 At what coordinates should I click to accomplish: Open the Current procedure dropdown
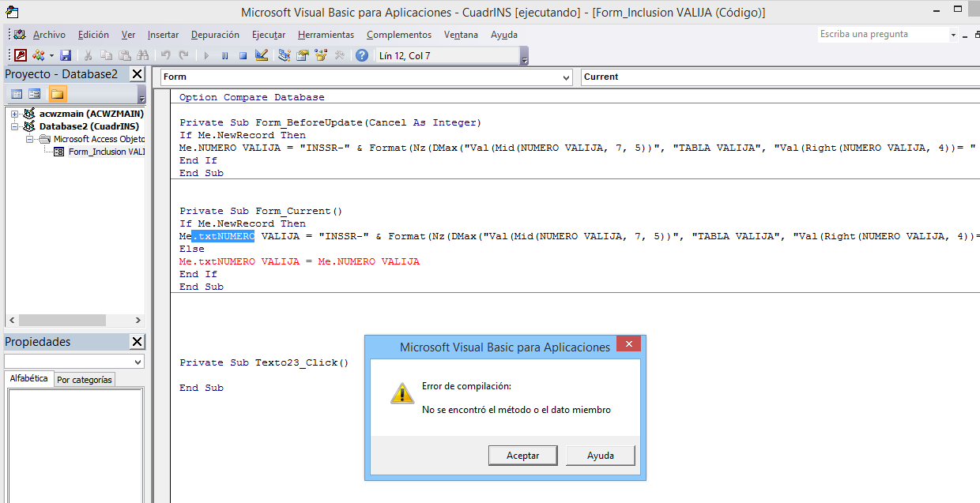click(x=780, y=77)
